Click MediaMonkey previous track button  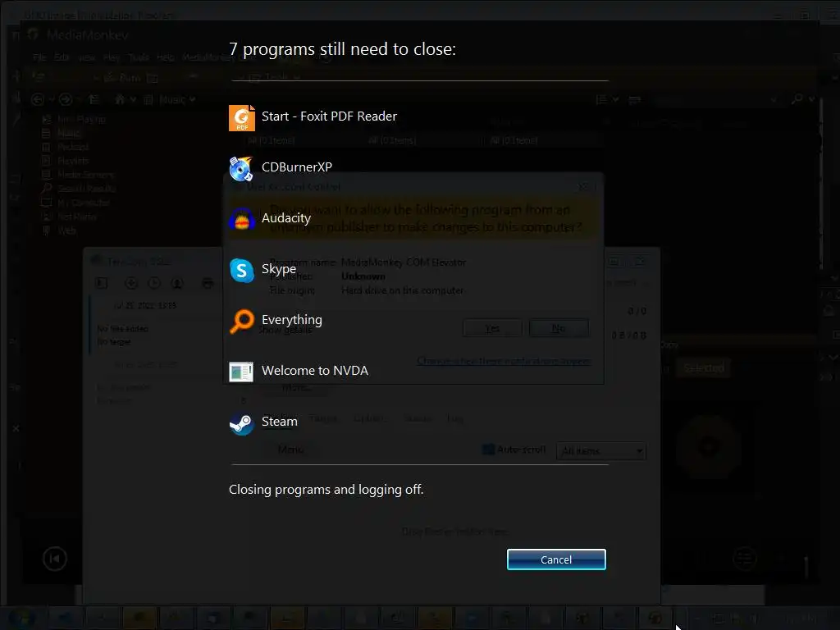55,559
